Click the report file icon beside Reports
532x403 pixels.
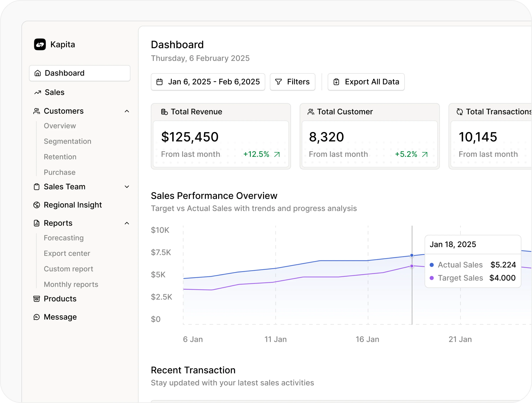37,223
